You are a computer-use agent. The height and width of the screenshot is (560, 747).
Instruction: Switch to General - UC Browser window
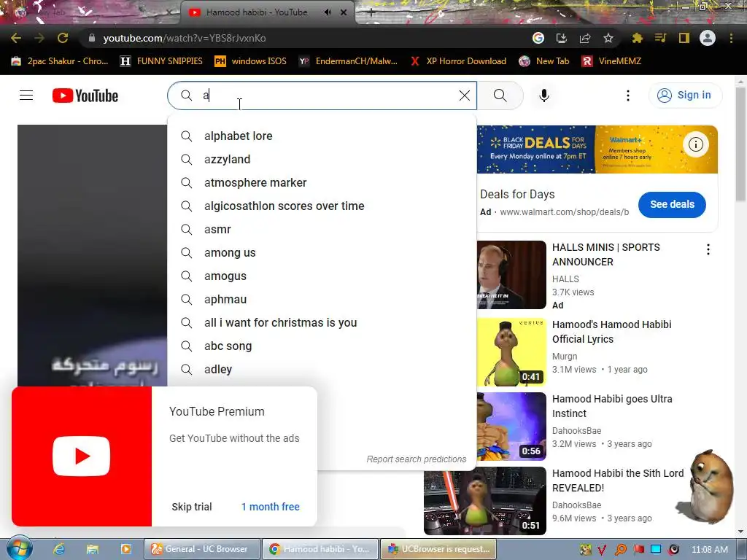point(202,549)
